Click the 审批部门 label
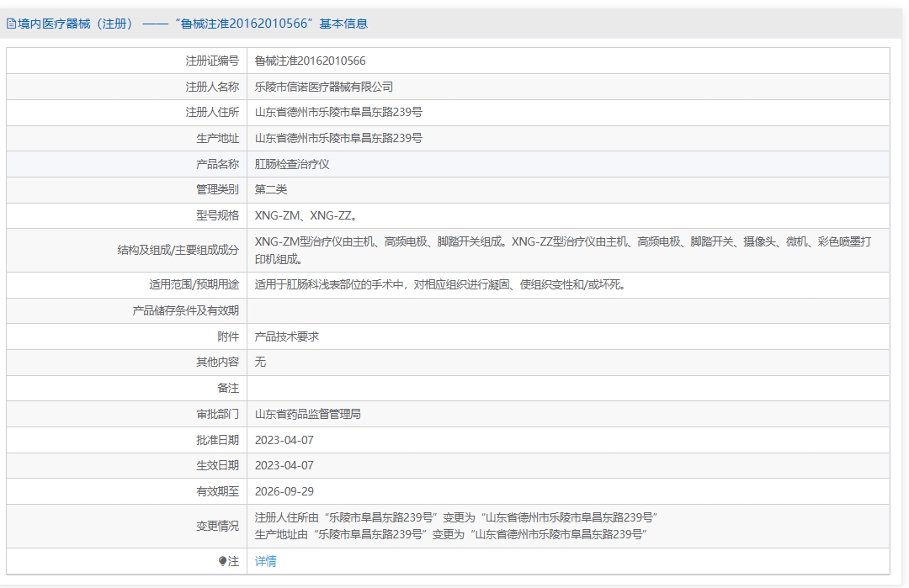The width and height of the screenshot is (909, 588). pos(217,414)
